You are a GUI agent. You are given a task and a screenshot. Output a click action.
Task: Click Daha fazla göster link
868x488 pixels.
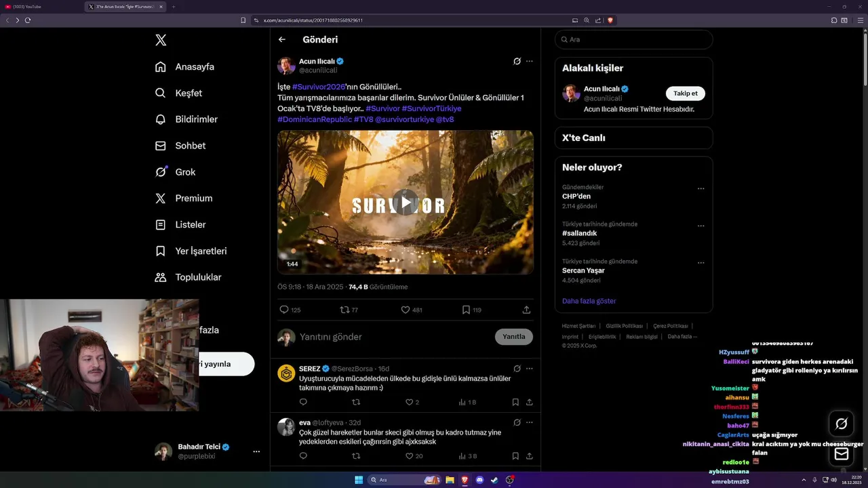coord(589,301)
